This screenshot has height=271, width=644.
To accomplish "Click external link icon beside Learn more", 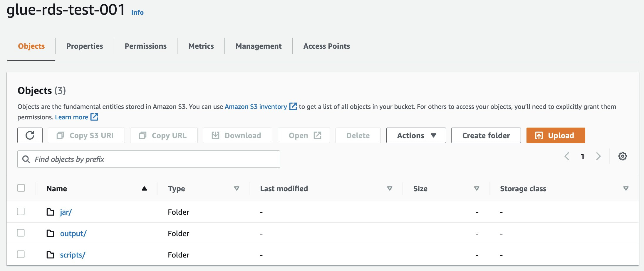I will pos(94,117).
